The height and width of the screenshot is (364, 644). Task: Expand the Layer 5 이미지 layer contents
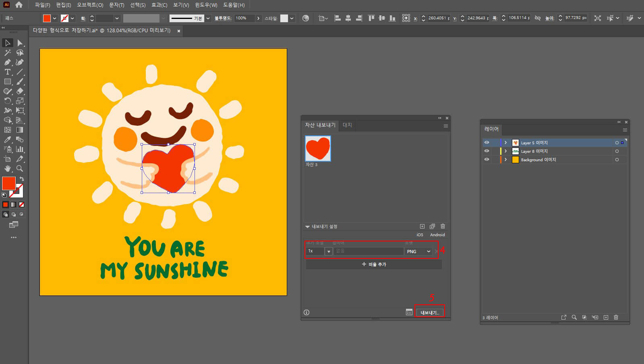click(506, 143)
